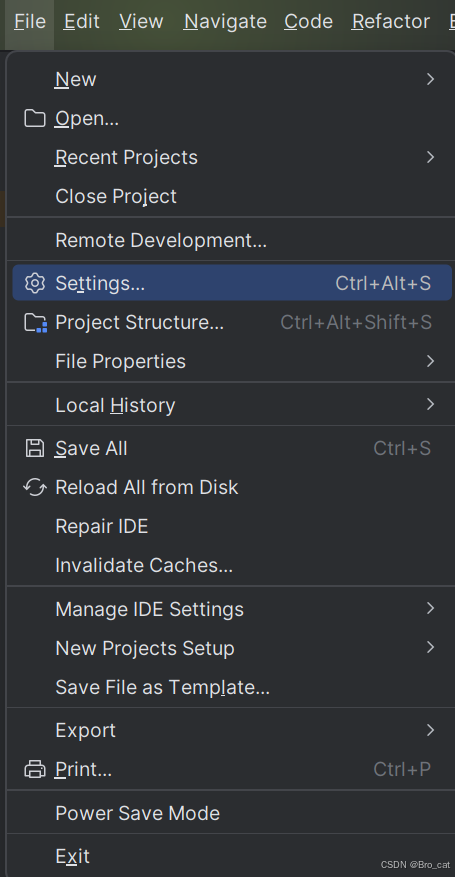Expand the Recent Projects submenu arrow
Image resolution: width=455 pixels, height=877 pixels.
coord(430,157)
